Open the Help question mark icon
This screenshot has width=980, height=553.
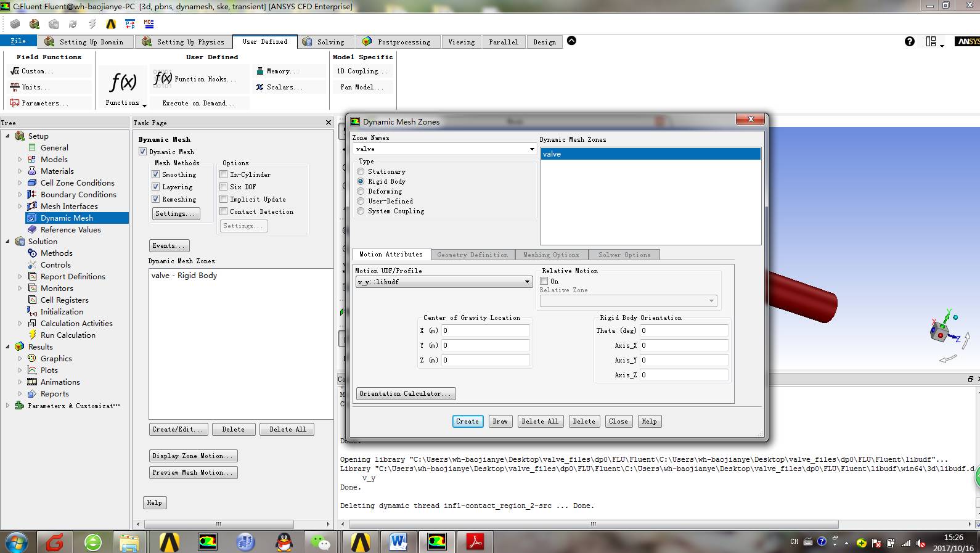tap(910, 41)
